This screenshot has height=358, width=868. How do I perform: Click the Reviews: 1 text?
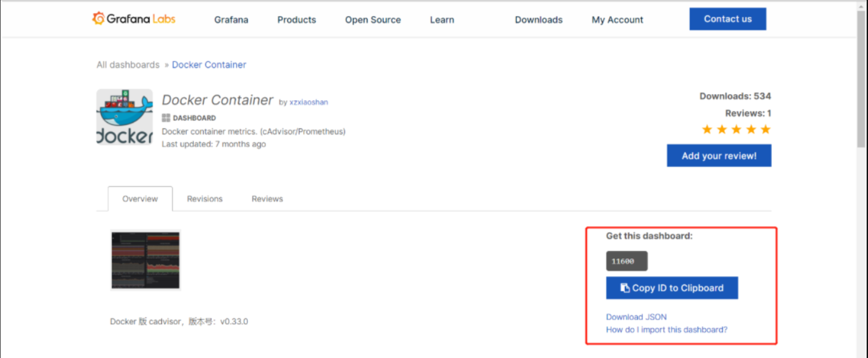pyautogui.click(x=748, y=113)
